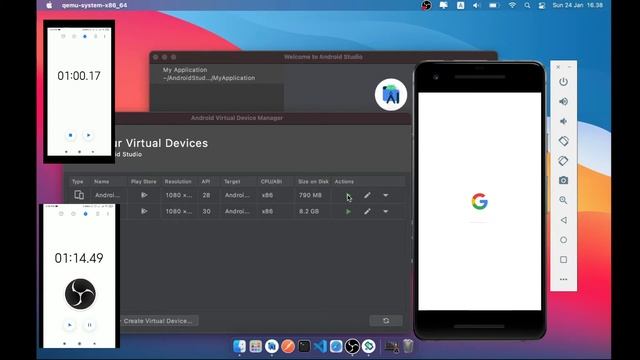Screen dimensions: 640x360
Task: Activate emulator zoom magnifier icon
Action: click(563, 200)
